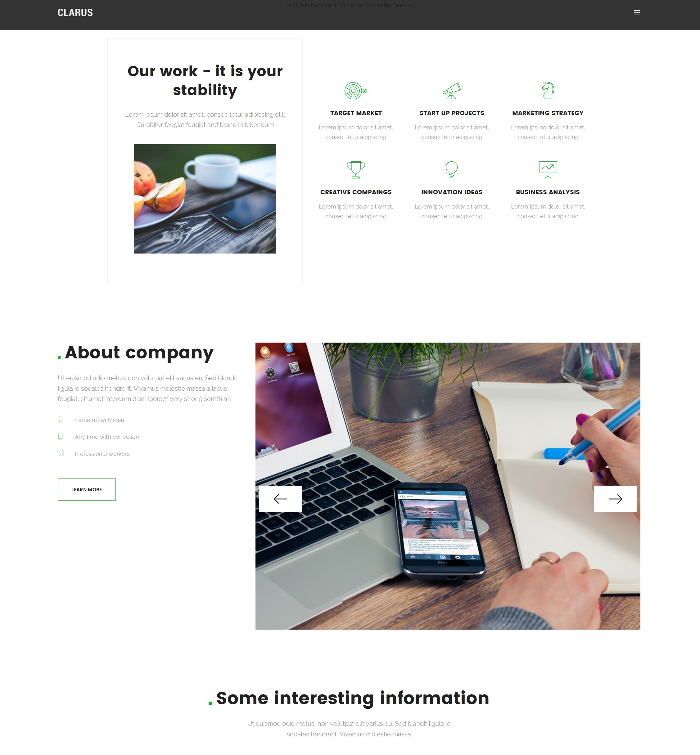Click the Innovation Ideas lightbulb icon
The height and width of the screenshot is (755, 700).
[x=451, y=170]
